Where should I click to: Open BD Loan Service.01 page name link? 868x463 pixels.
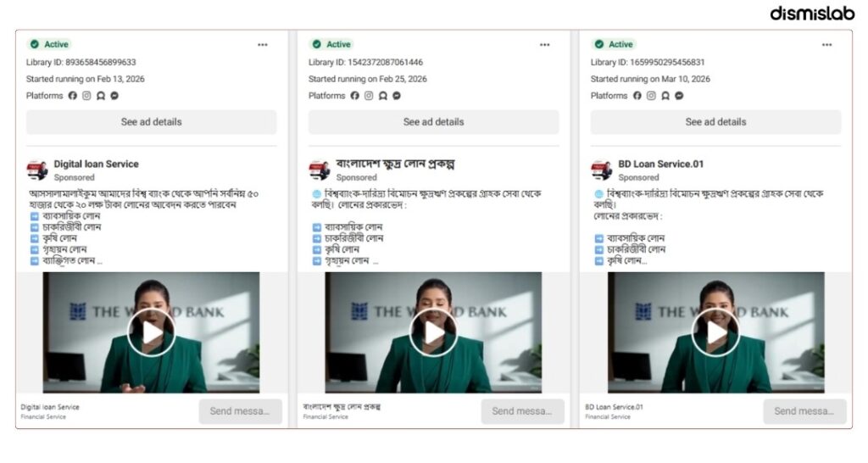pyautogui.click(x=661, y=164)
